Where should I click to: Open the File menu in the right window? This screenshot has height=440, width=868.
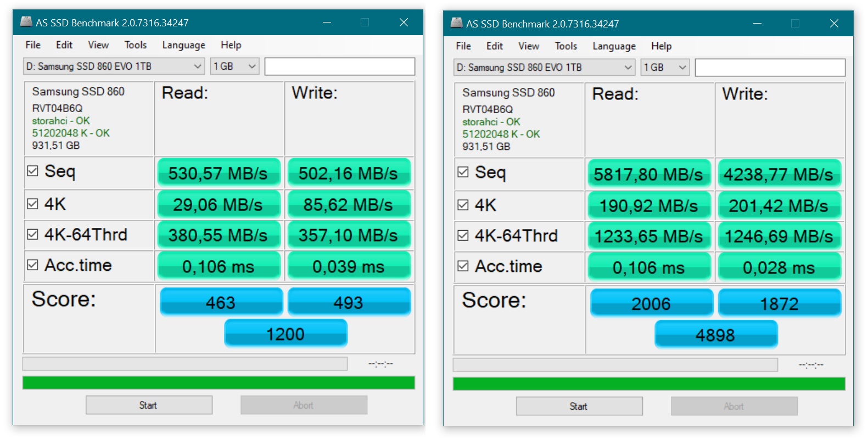click(x=463, y=46)
